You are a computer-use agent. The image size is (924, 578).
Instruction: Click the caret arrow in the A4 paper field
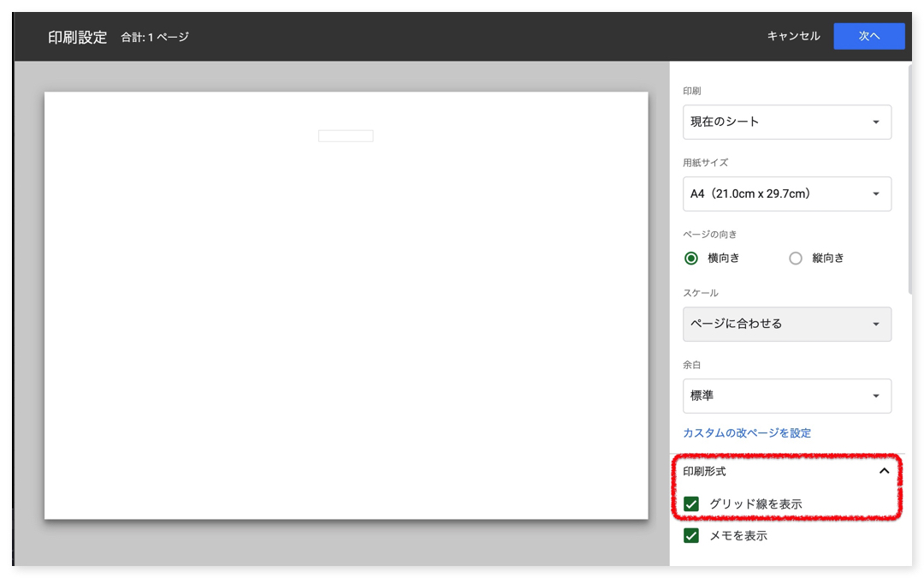[875, 194]
